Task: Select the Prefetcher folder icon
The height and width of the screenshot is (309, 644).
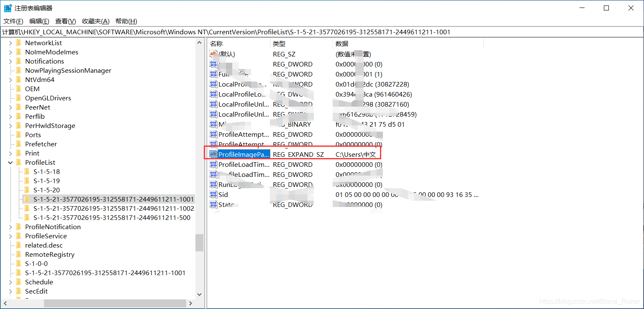Action: pos(18,144)
